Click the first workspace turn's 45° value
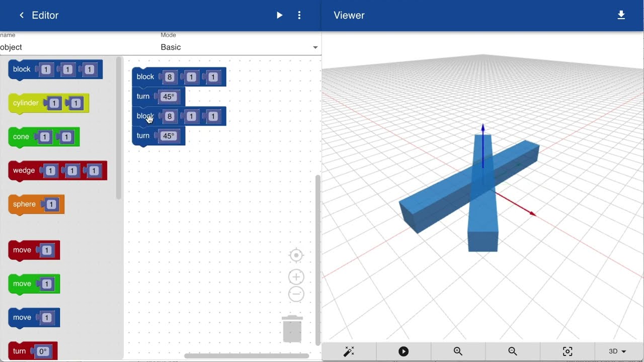 (x=169, y=97)
